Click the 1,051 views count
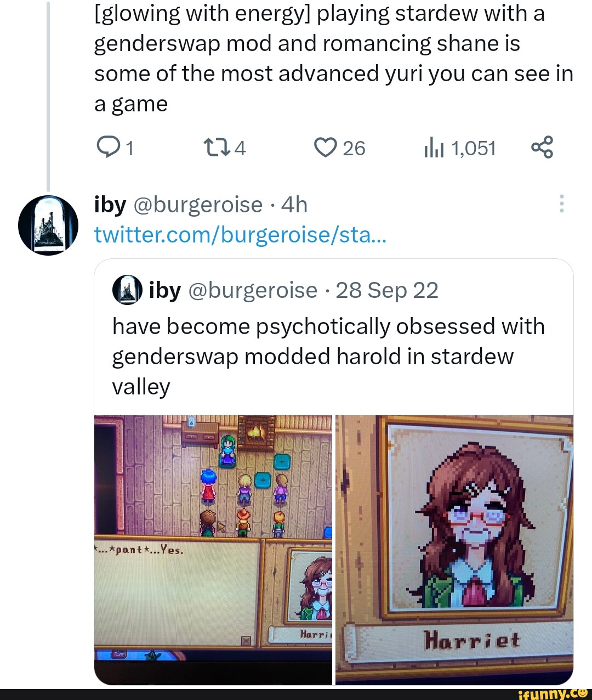The height and width of the screenshot is (700, 592). (x=473, y=148)
